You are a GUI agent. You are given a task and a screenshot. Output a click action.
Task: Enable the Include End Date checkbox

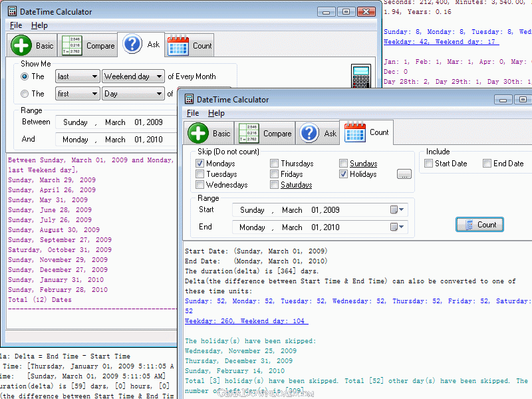pyautogui.click(x=487, y=164)
